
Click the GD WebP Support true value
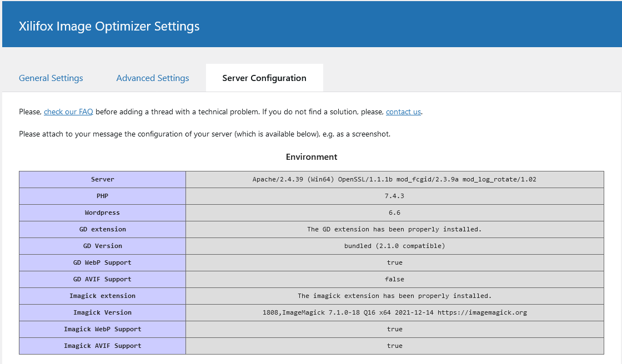394,263
